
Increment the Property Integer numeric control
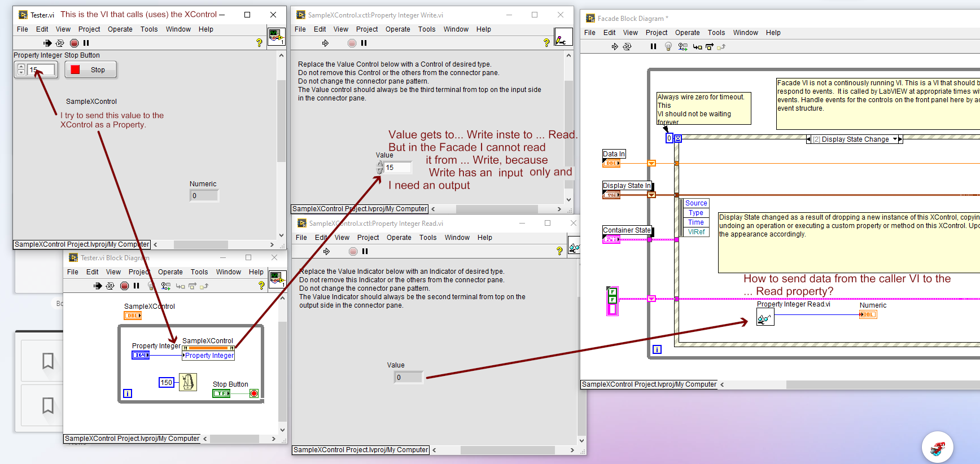[x=21, y=67]
